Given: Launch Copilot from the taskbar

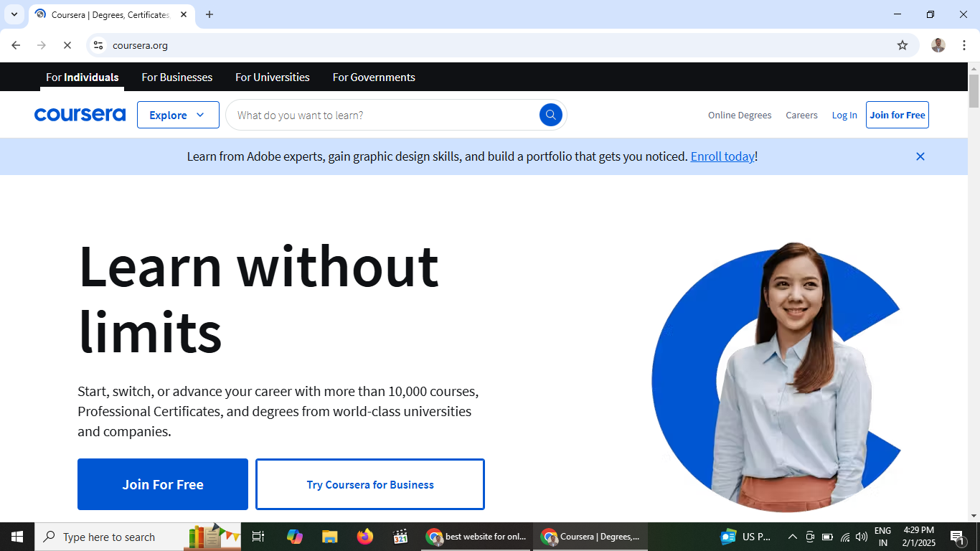Looking at the screenshot, I should point(295,537).
